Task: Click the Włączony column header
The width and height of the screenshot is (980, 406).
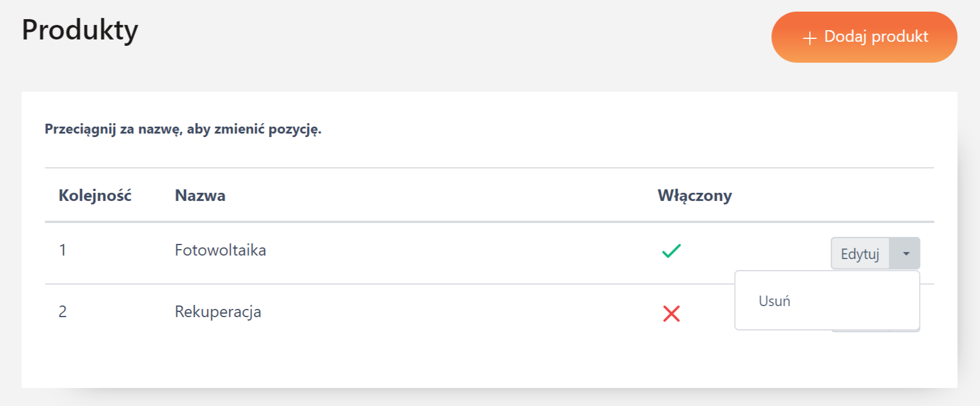Action: (695, 195)
